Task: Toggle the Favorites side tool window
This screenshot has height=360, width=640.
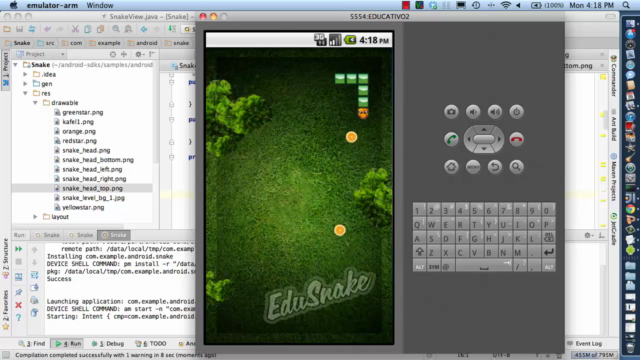Action: (5, 310)
